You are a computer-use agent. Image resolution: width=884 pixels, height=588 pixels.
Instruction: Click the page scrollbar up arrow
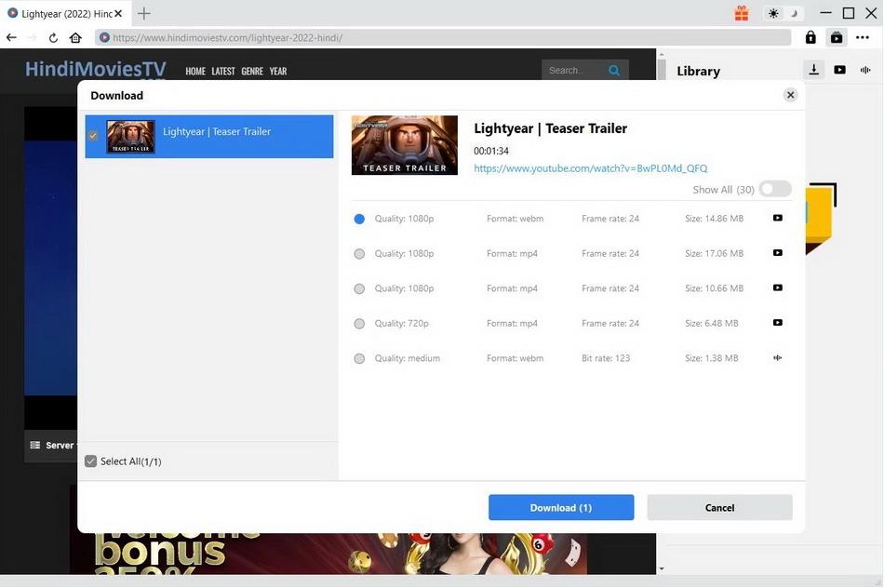(x=662, y=54)
